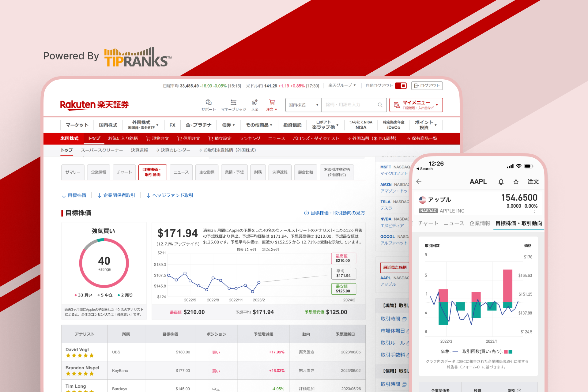
Task: Switch to the Chart tab
Action: point(124,172)
